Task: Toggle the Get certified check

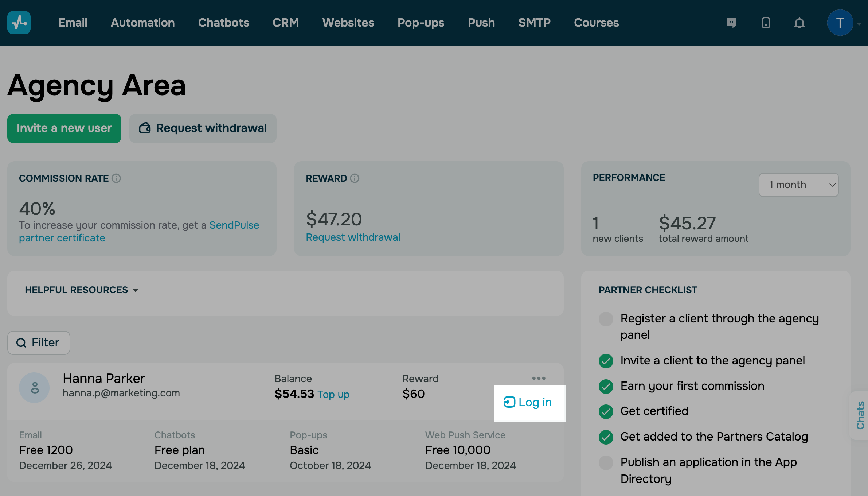Action: pyautogui.click(x=606, y=412)
